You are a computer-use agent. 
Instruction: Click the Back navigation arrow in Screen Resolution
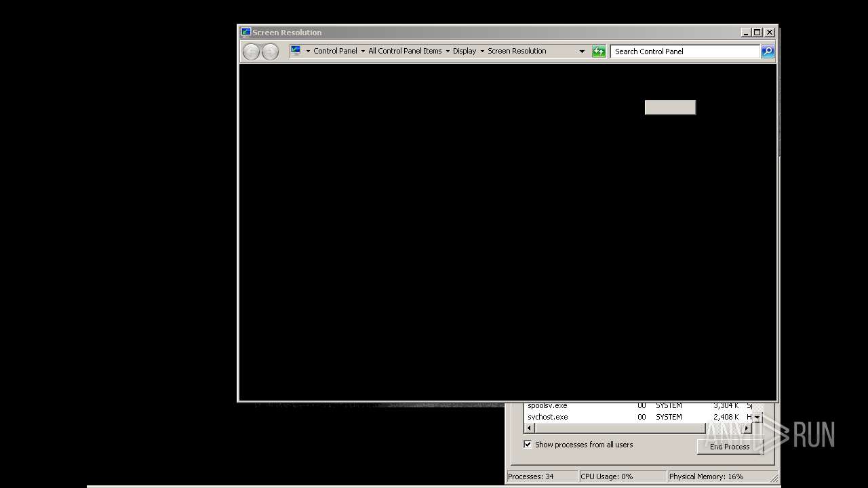(251, 52)
